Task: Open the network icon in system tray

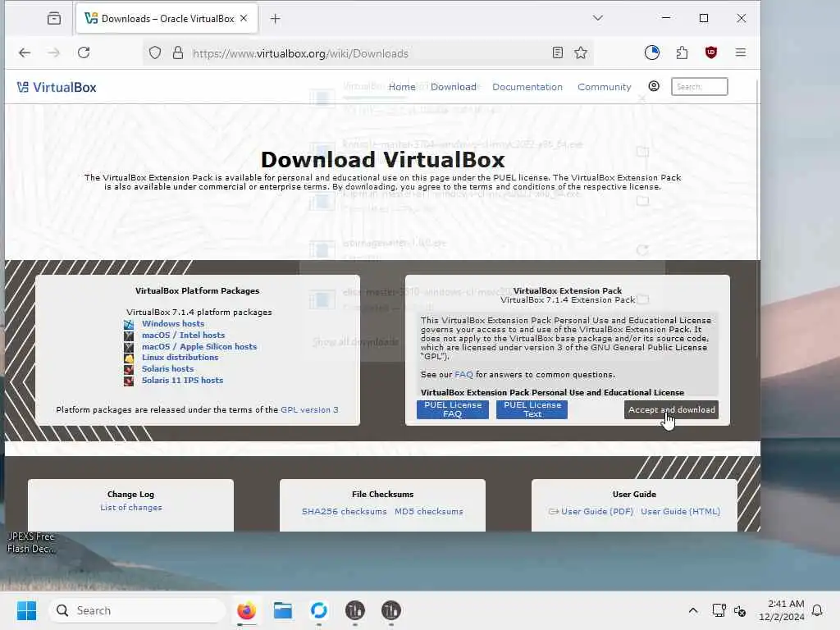Action: click(x=719, y=610)
